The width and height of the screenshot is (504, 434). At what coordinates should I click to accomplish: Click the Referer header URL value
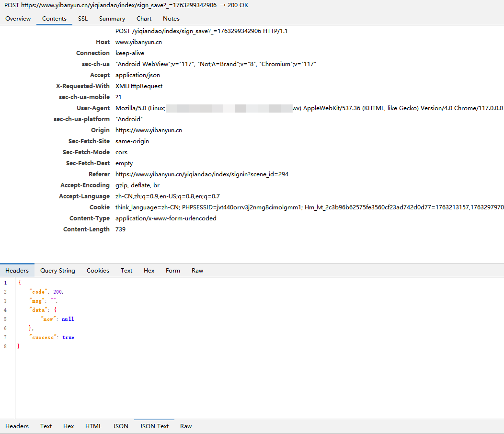pos(202,174)
